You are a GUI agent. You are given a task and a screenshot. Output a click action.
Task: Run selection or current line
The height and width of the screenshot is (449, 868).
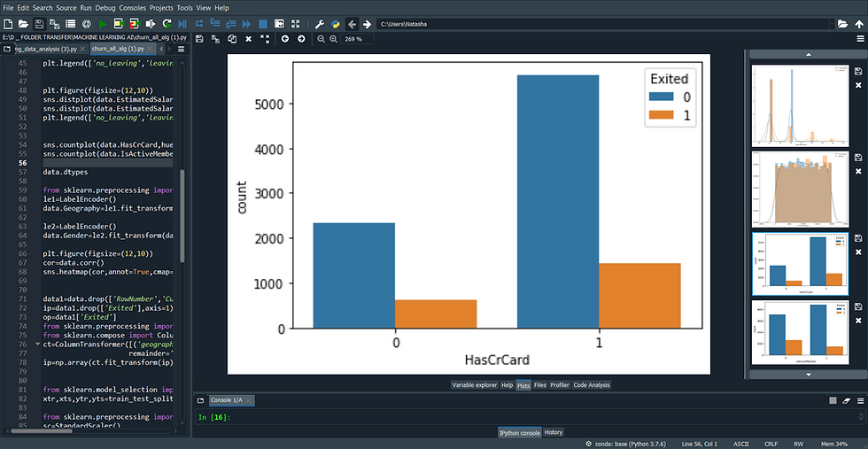click(x=151, y=24)
